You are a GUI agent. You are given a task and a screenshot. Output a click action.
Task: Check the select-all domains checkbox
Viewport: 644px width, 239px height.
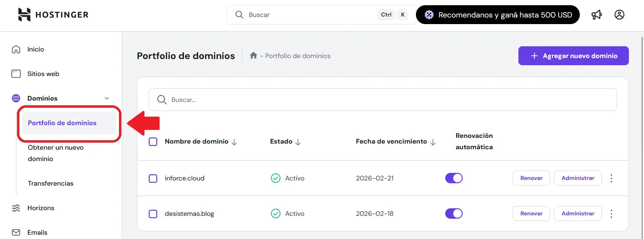[x=153, y=142]
